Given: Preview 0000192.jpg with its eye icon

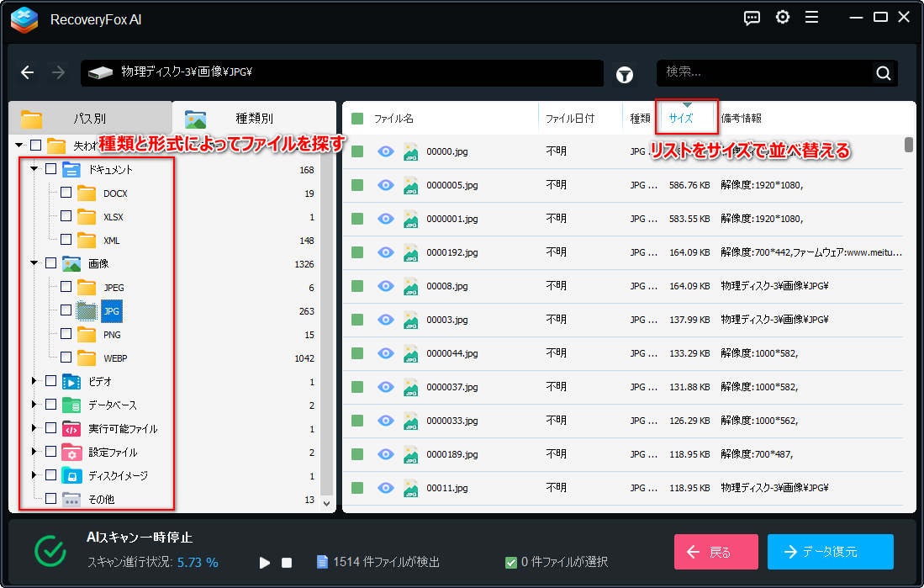Looking at the screenshot, I should pyautogui.click(x=385, y=252).
